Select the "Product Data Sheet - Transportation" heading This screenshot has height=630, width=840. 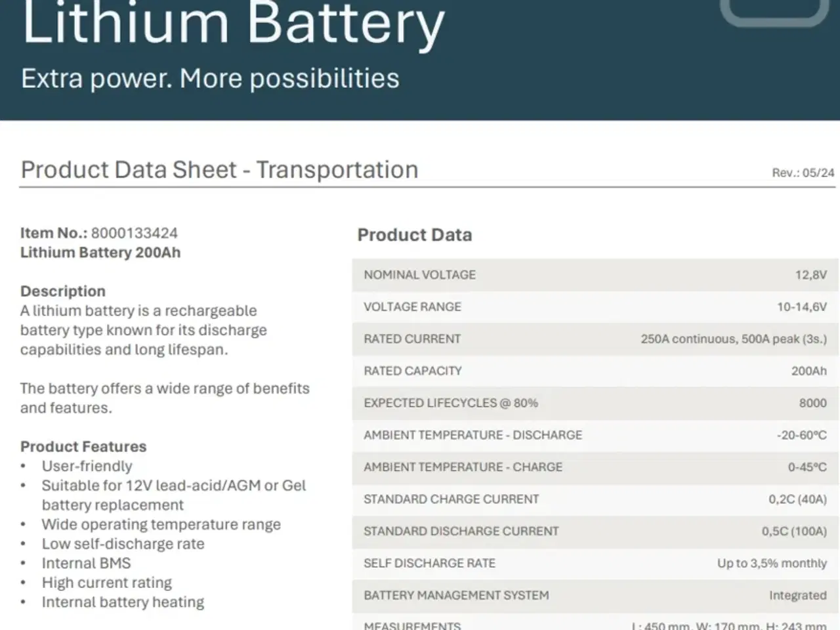(219, 169)
